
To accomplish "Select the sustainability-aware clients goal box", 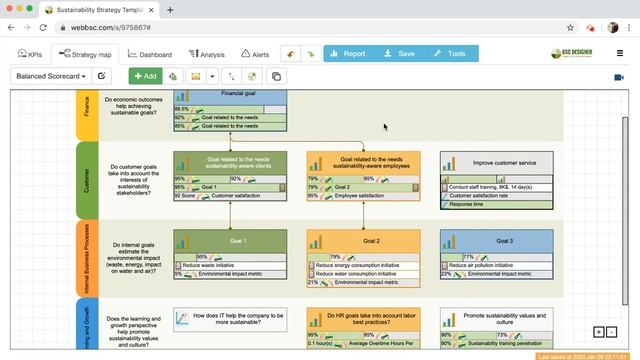I will [x=230, y=176].
